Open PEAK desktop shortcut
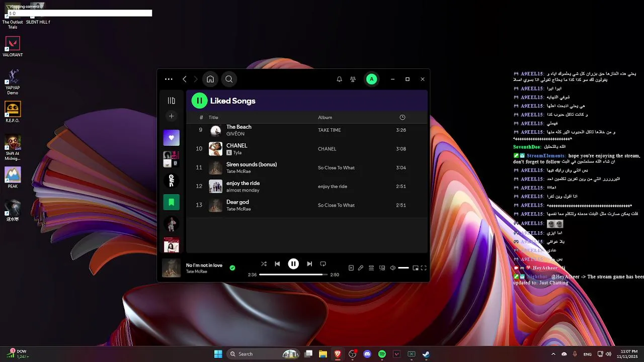This screenshot has width=644, height=362. [x=13, y=177]
